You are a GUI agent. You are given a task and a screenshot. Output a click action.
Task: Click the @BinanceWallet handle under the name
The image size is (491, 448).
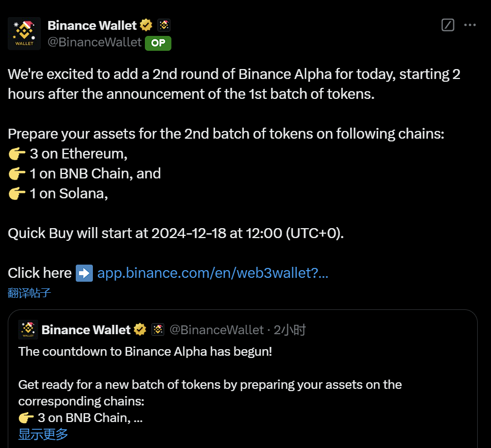click(x=95, y=42)
